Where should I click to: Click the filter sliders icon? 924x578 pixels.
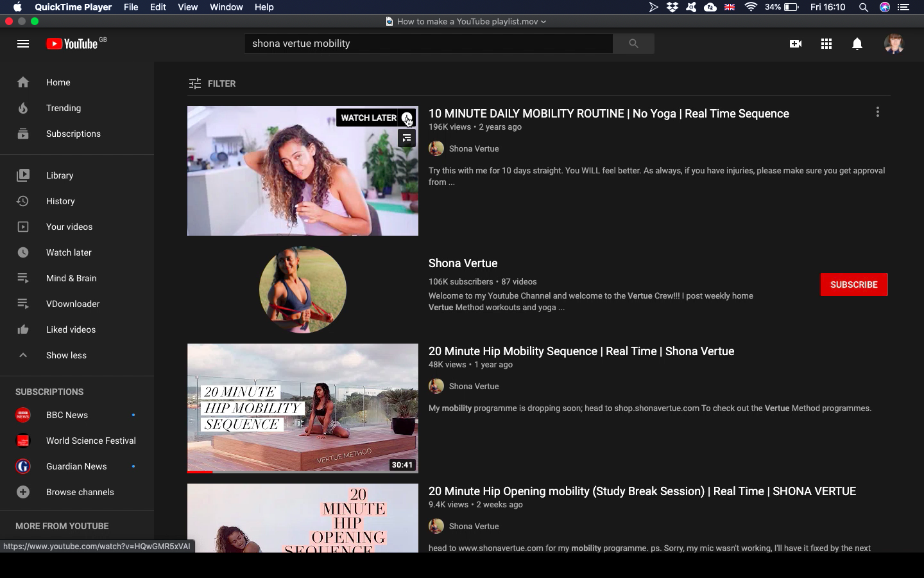[x=195, y=83]
